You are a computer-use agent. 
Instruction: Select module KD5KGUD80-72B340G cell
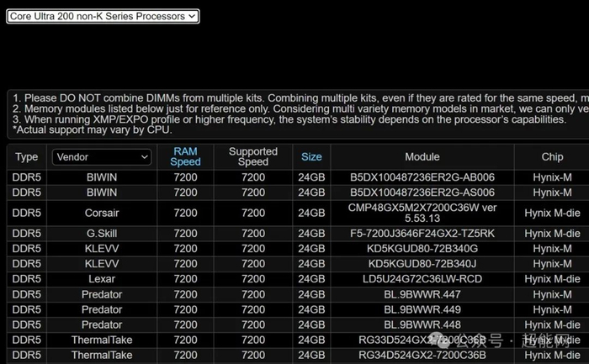(x=422, y=249)
